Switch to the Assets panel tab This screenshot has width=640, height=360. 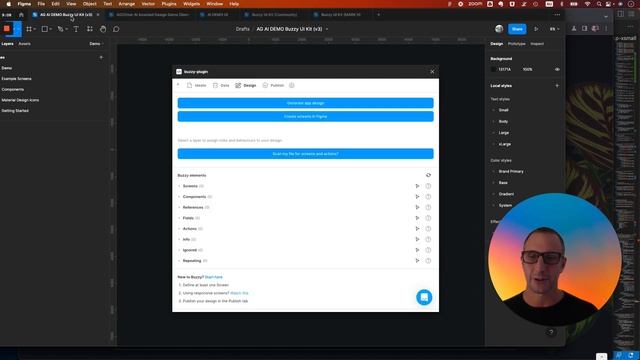pyautogui.click(x=24, y=44)
